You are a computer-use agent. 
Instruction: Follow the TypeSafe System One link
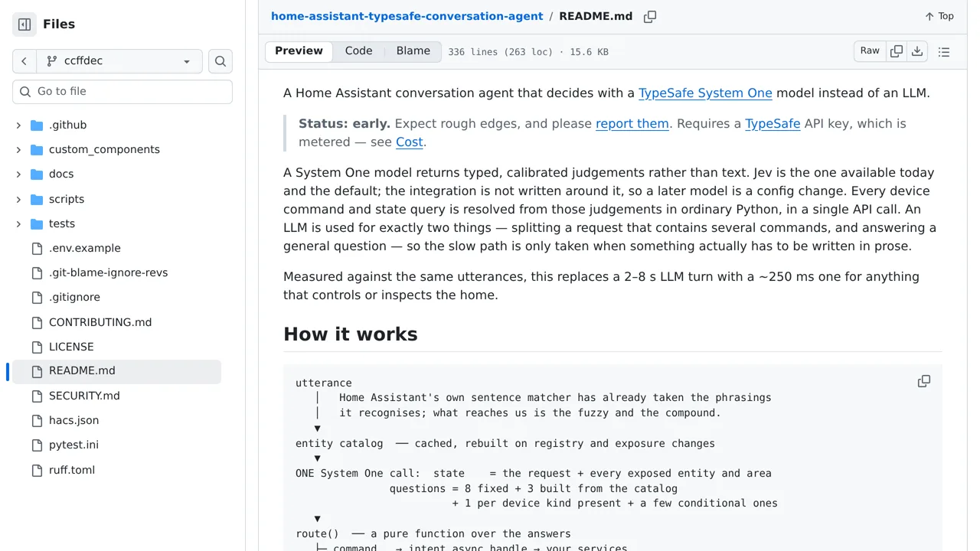[705, 93]
